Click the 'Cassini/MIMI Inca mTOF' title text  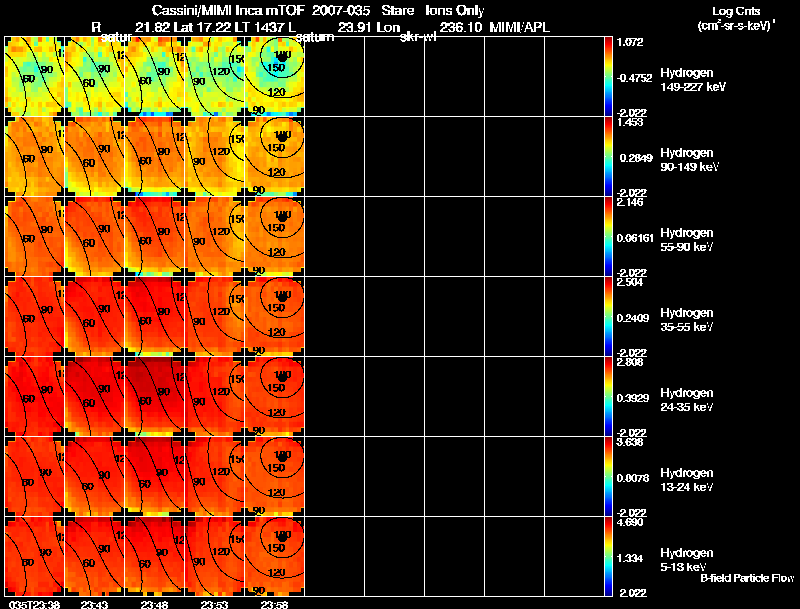point(228,10)
